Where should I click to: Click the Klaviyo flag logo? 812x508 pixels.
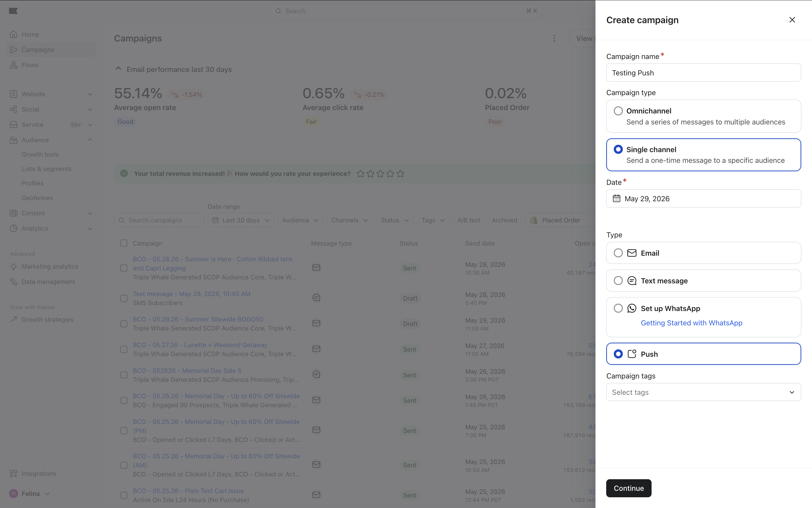click(x=14, y=11)
